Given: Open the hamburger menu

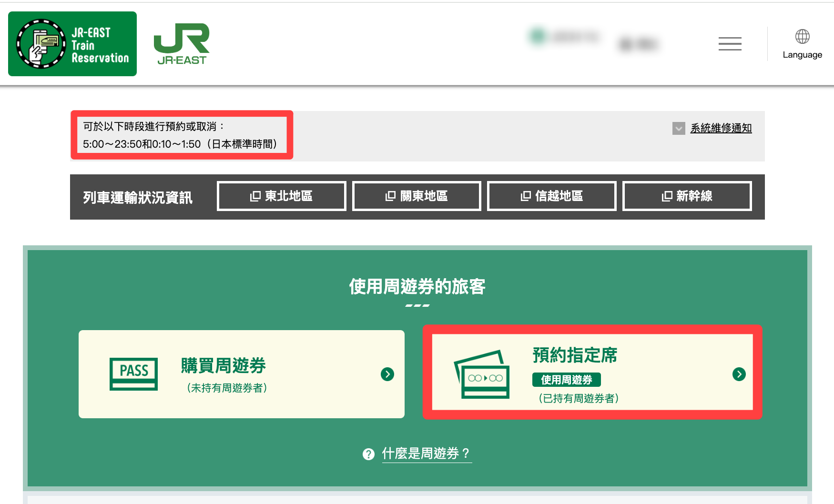Looking at the screenshot, I should coord(730,44).
